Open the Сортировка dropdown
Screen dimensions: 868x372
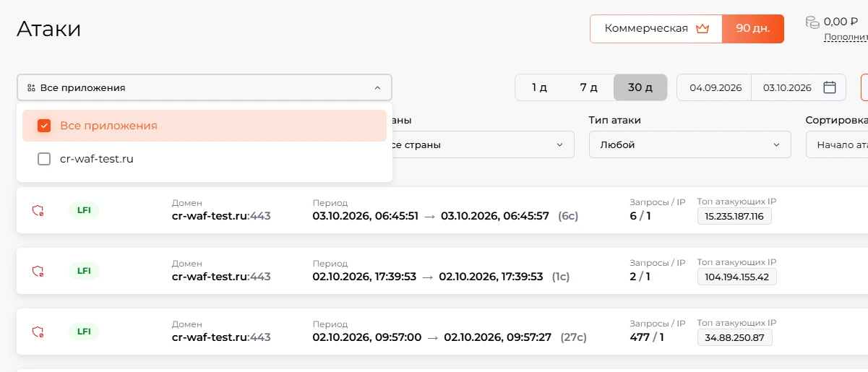click(837, 144)
